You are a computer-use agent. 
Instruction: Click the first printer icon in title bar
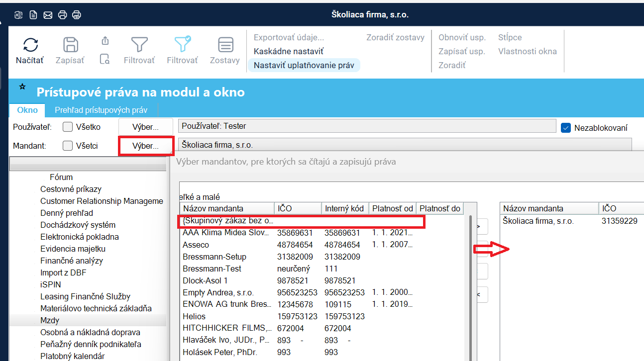click(x=62, y=15)
